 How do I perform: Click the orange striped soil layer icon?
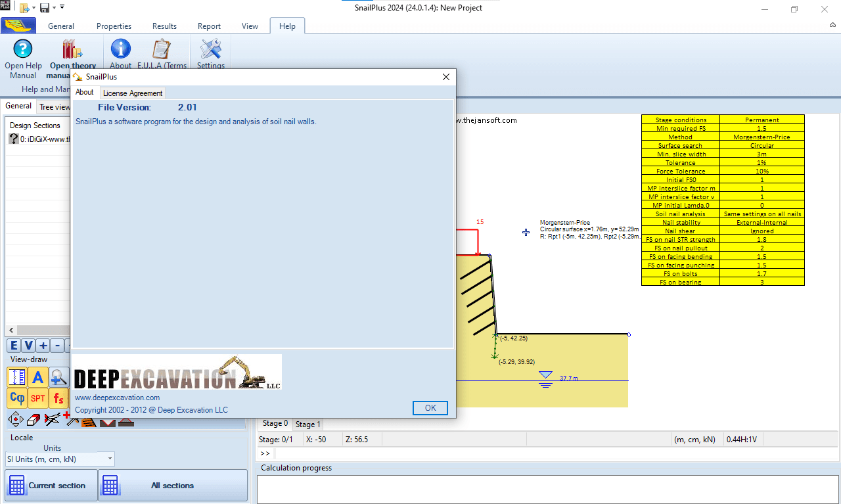click(x=89, y=421)
